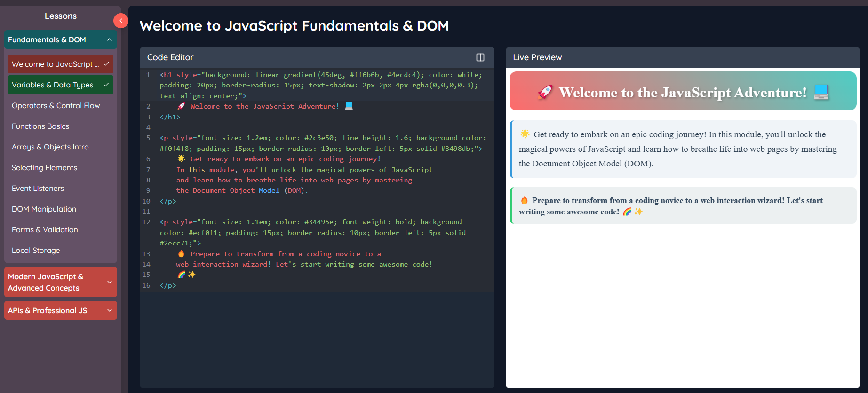Viewport: 868px width, 393px height.
Task: Click laptop emoji in Live Preview heading
Action: 821,92
